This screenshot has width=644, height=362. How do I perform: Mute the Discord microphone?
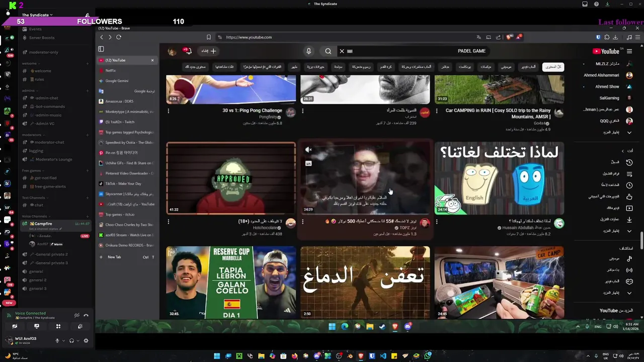click(57, 340)
